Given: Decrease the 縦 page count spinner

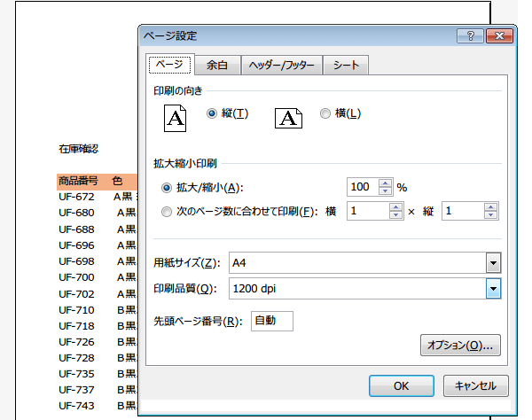Looking at the screenshot, I should pos(490,215).
